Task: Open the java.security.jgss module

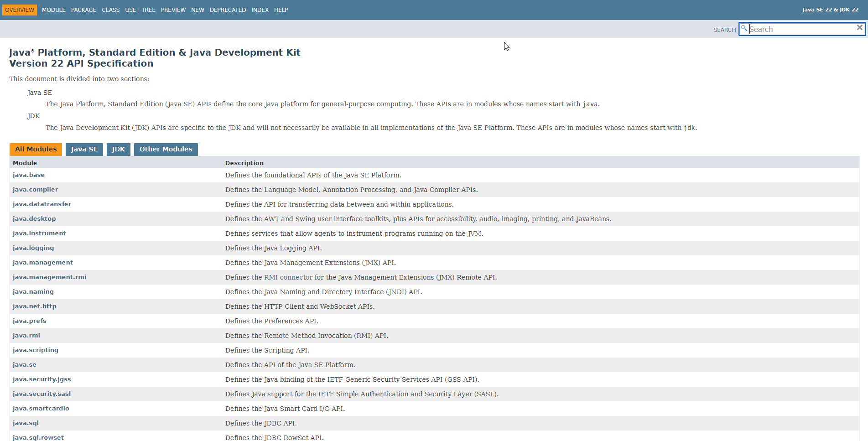Action: coord(42,379)
